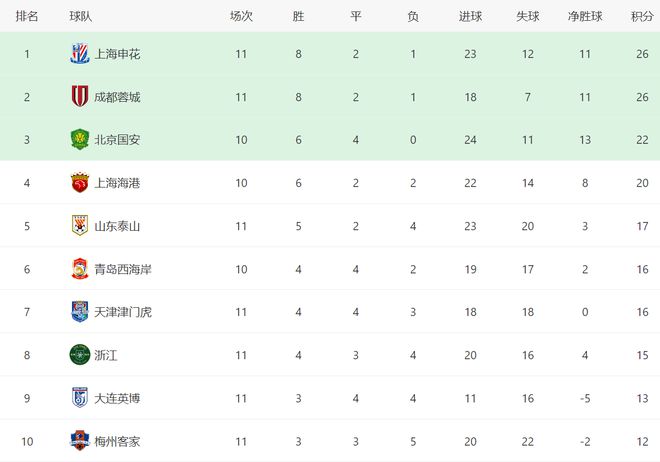
Task: Click the 进球 column header
Action: pos(470,16)
